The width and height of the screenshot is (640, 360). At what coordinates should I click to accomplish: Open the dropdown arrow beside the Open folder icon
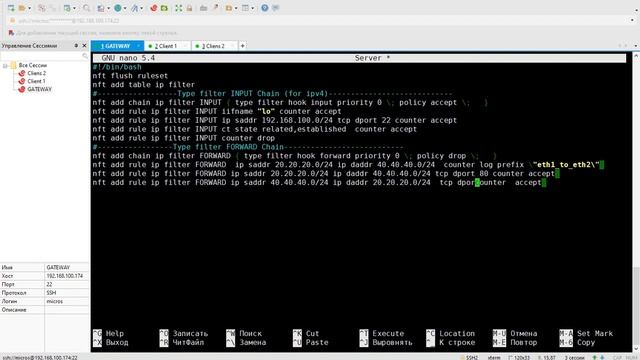pos(29,8)
